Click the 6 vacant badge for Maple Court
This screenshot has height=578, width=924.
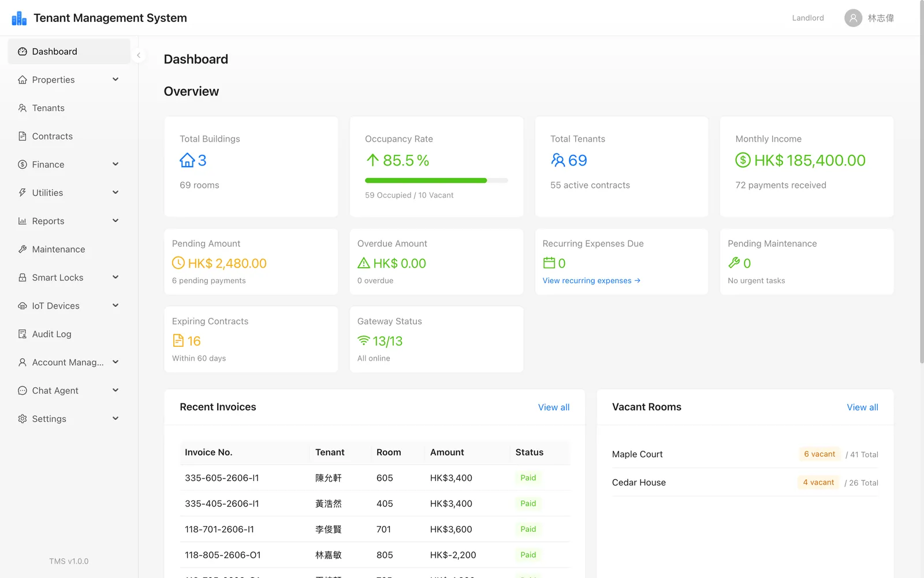tap(819, 454)
